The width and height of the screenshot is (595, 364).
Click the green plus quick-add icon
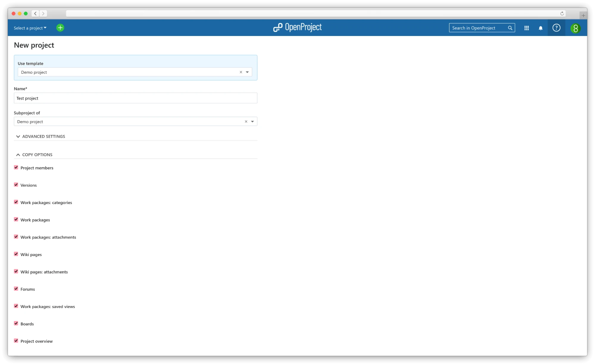click(60, 28)
